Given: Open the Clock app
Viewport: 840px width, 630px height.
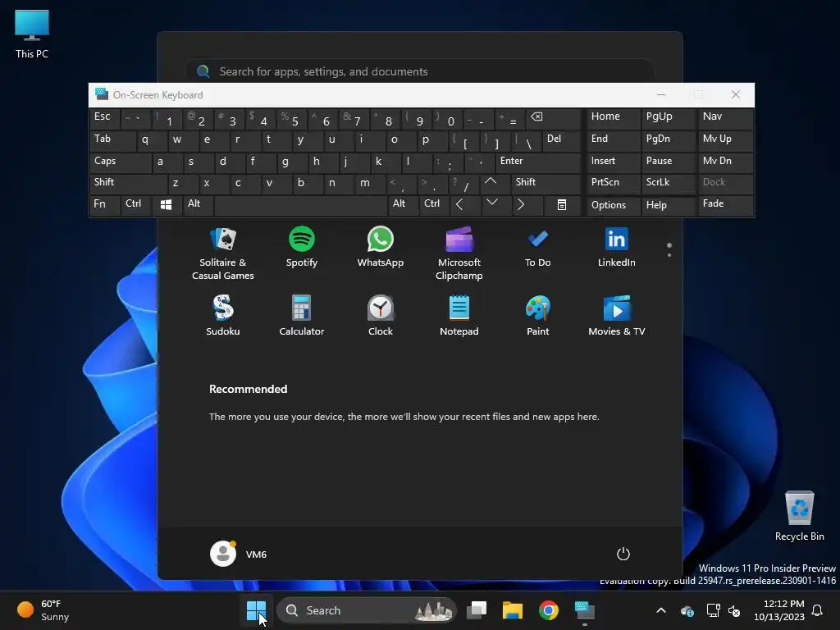Looking at the screenshot, I should tap(381, 316).
